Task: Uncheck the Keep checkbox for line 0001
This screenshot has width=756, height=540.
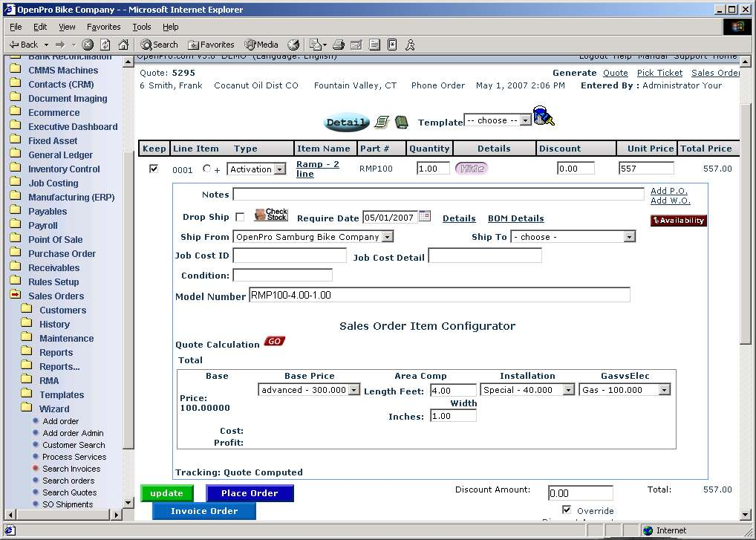Action: pyautogui.click(x=154, y=169)
